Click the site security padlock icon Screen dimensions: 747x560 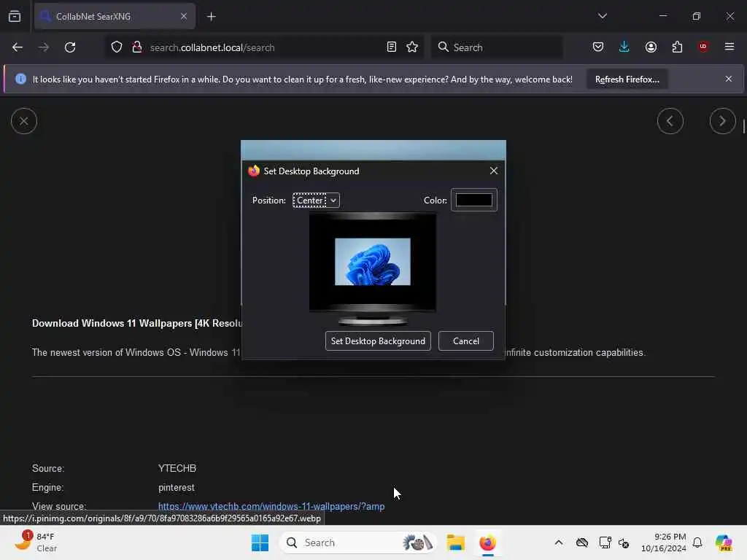tap(137, 47)
